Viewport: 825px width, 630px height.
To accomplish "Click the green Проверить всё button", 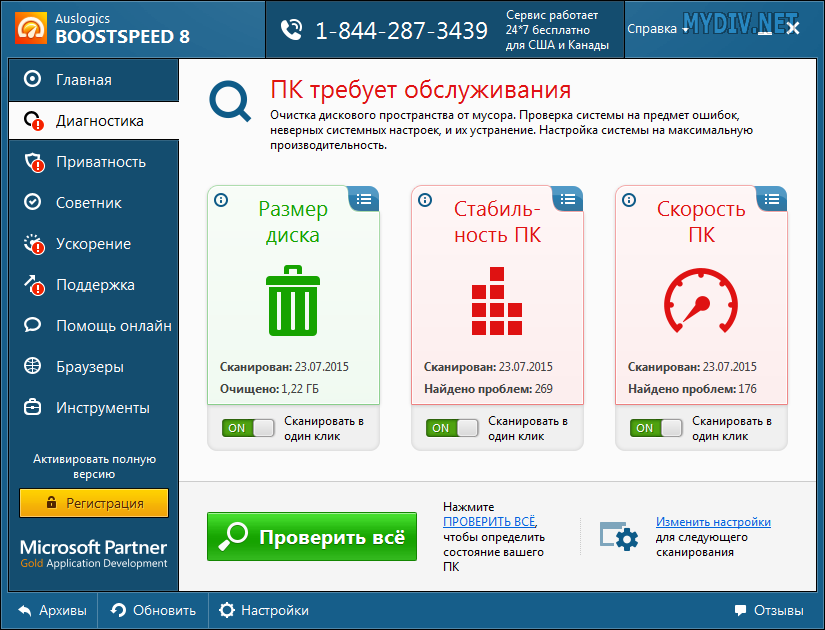I will 312,536.
